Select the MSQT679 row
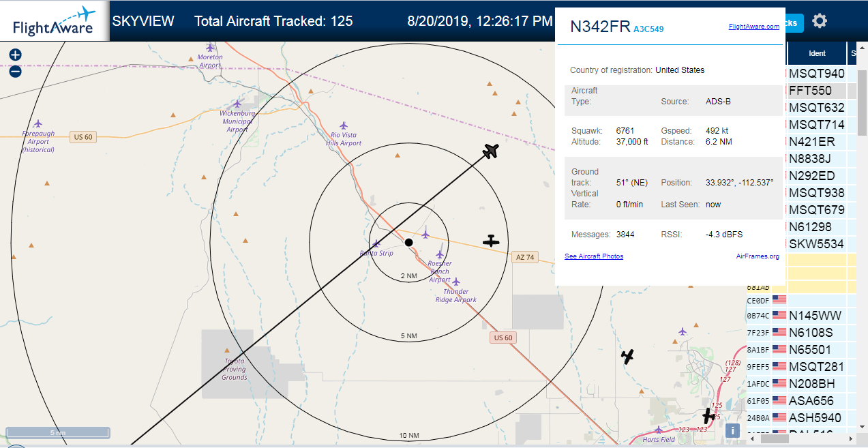Image resolution: width=868 pixels, height=448 pixels. [817, 210]
